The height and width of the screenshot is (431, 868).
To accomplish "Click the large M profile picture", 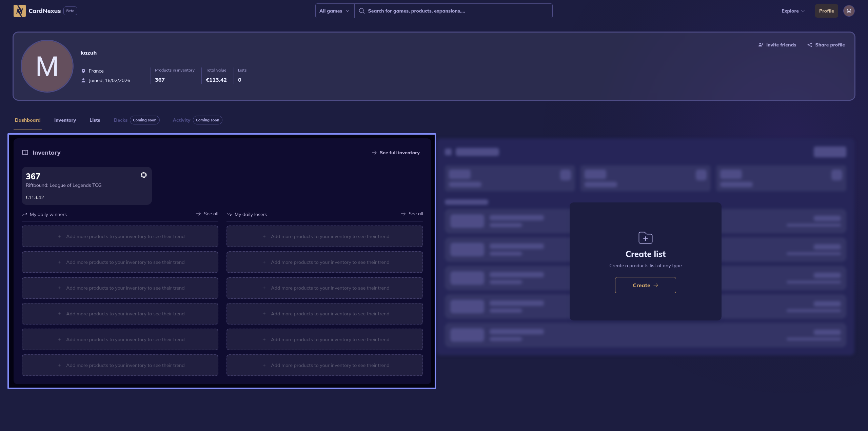I will [47, 66].
